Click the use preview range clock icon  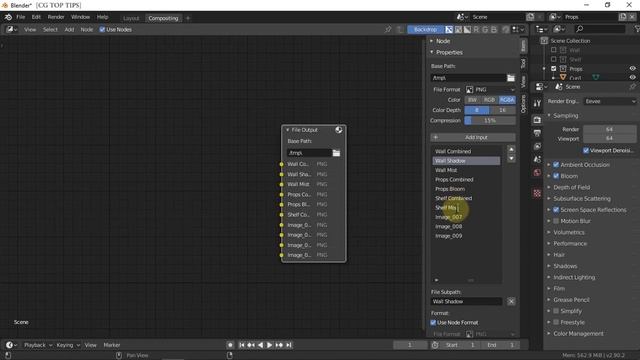[x=435, y=345]
